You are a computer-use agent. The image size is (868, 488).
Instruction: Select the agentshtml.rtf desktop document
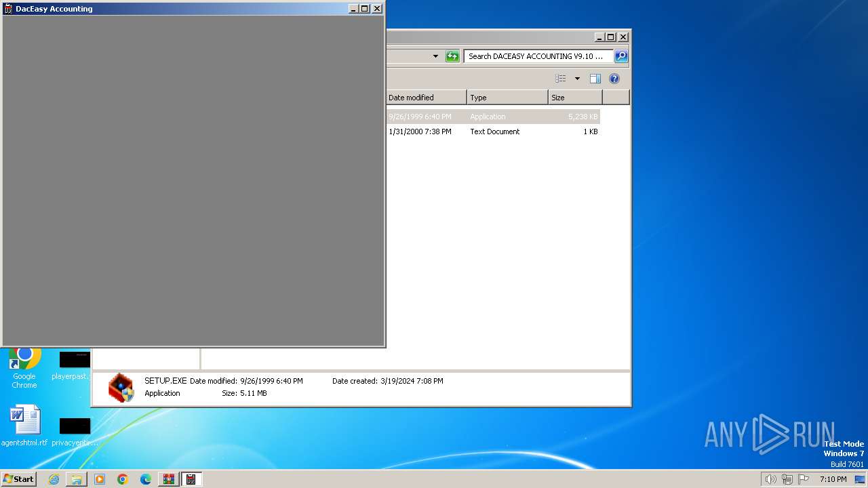(25, 426)
